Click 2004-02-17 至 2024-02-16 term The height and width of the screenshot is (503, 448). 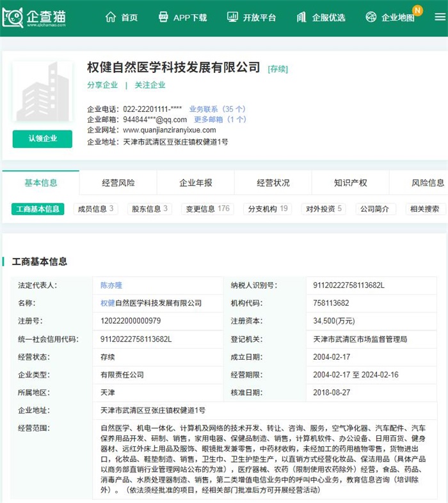(x=356, y=374)
